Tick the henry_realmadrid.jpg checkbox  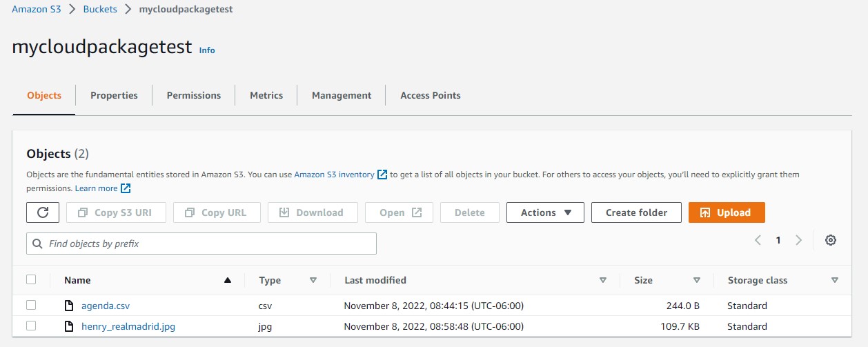[31, 326]
